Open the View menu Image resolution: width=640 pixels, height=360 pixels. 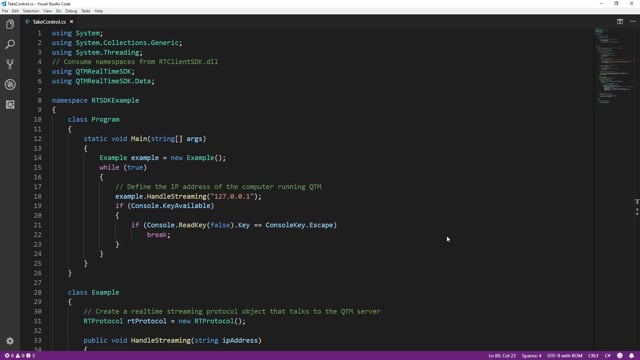(x=47, y=11)
